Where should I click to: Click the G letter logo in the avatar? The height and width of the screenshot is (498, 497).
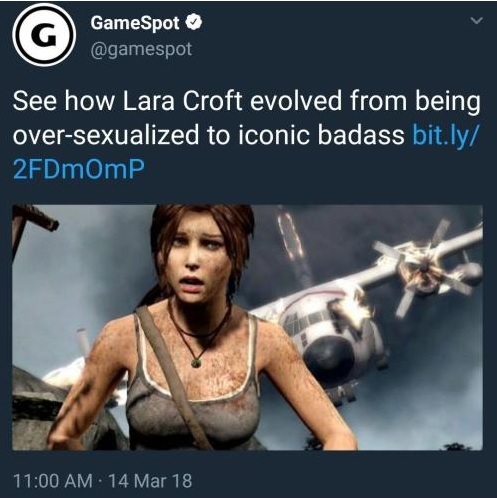coord(44,35)
